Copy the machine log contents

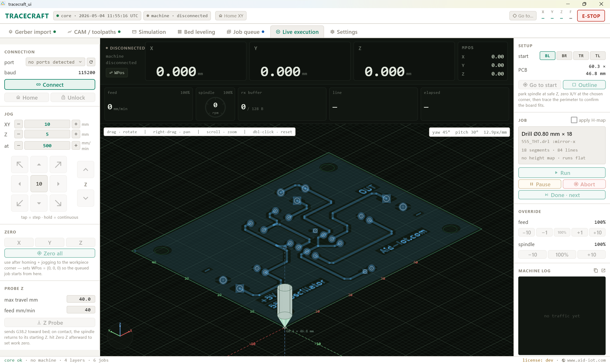596,271
